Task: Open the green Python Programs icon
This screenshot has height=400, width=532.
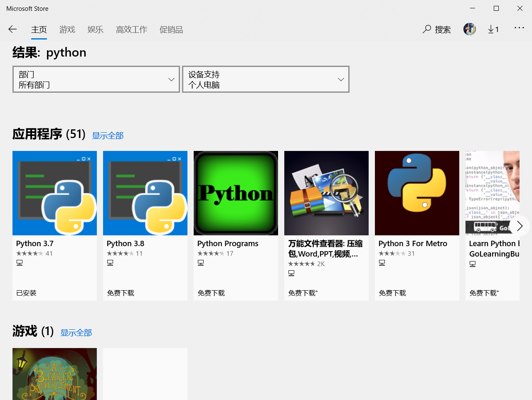Action: coord(236,193)
